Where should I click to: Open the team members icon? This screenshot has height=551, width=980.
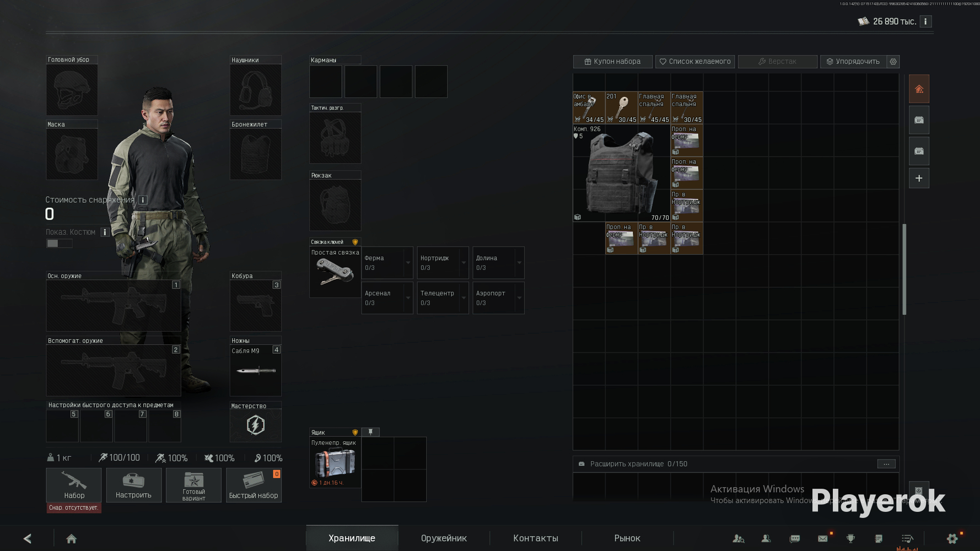coord(766,538)
